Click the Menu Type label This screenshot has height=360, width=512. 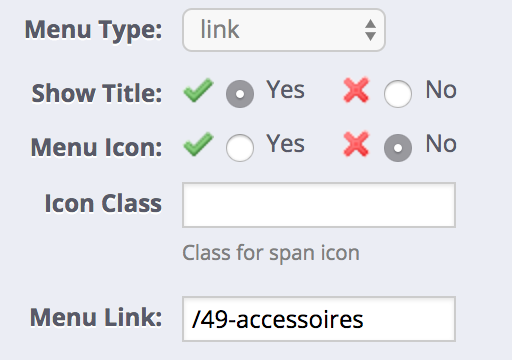click(x=93, y=31)
